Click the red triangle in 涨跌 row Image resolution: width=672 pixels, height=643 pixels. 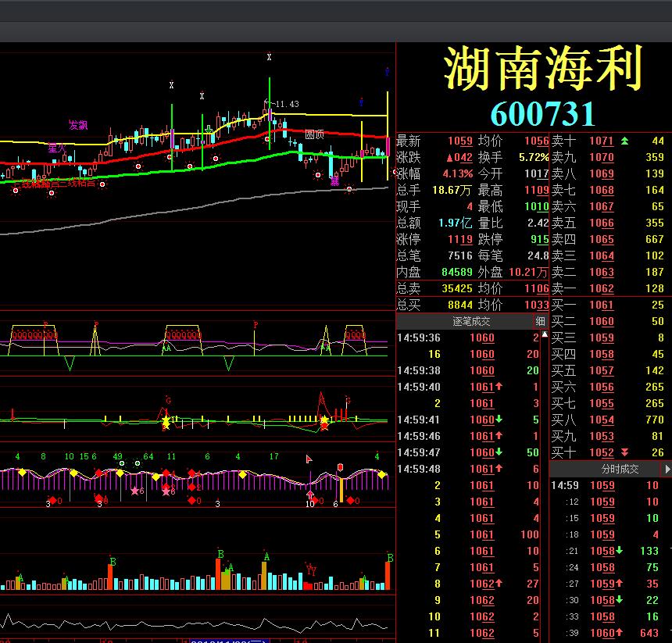(449, 158)
